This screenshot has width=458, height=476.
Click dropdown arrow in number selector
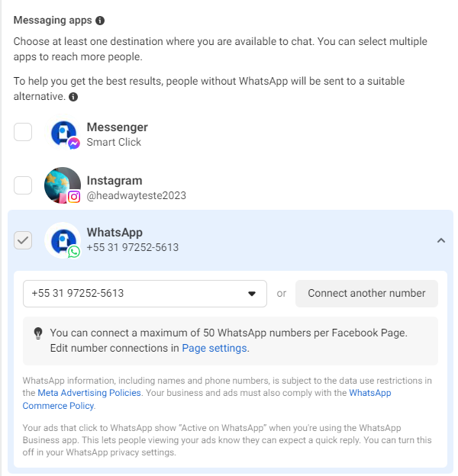coord(252,294)
